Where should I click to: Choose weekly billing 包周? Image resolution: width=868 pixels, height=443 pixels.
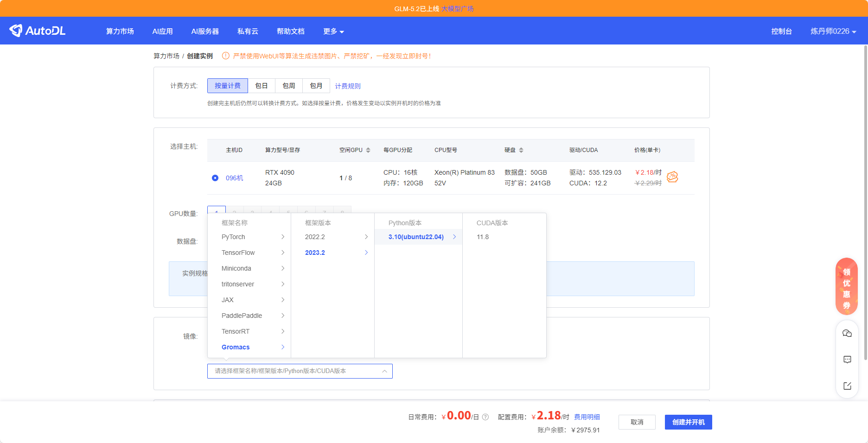(289, 86)
